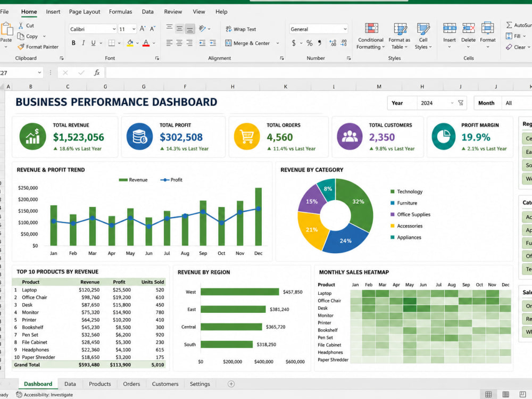Click the Format cells icon
This screenshot has width=532, height=399.
[487, 28]
